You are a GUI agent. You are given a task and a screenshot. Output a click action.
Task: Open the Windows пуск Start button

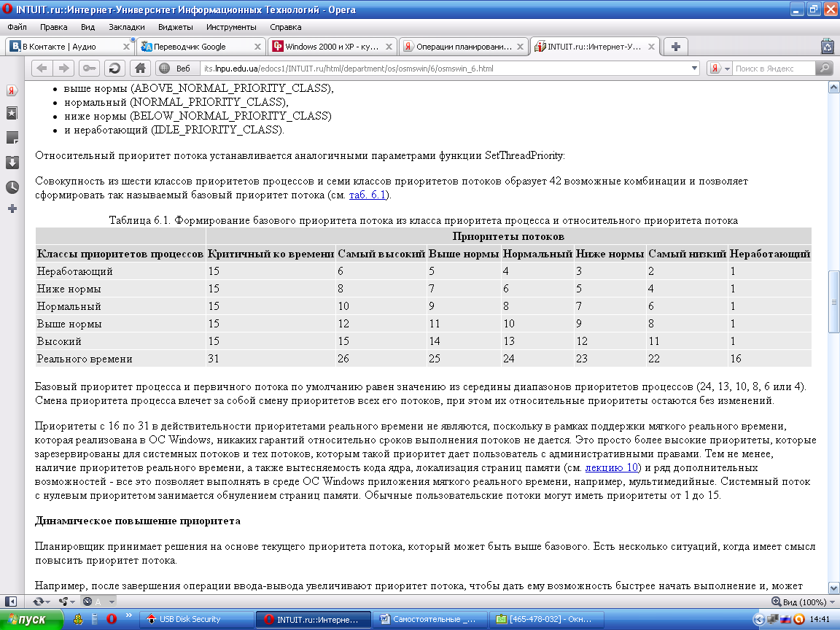[31, 619]
